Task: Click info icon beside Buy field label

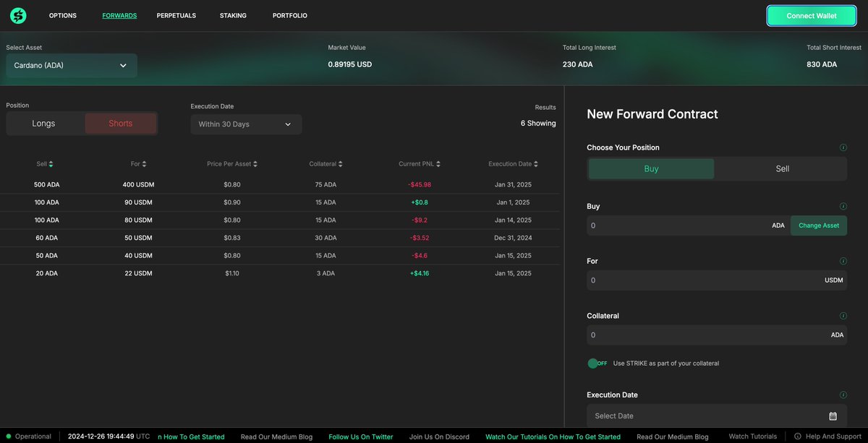Action: 843,206
